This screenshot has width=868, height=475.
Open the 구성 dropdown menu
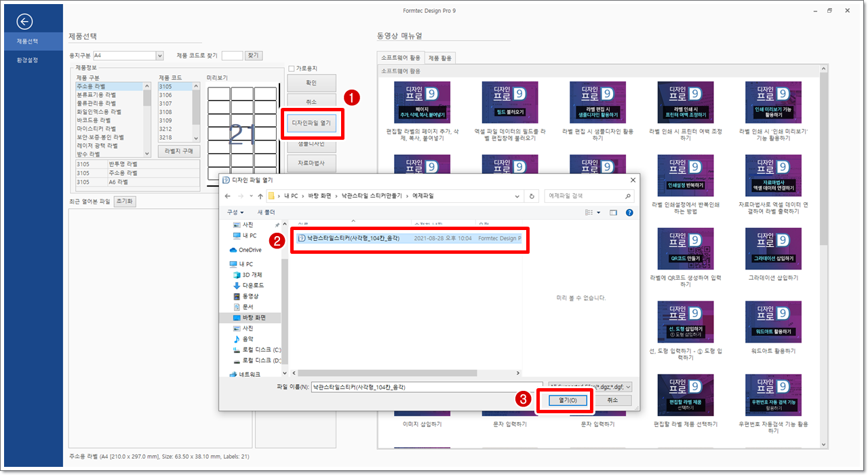[x=237, y=212]
